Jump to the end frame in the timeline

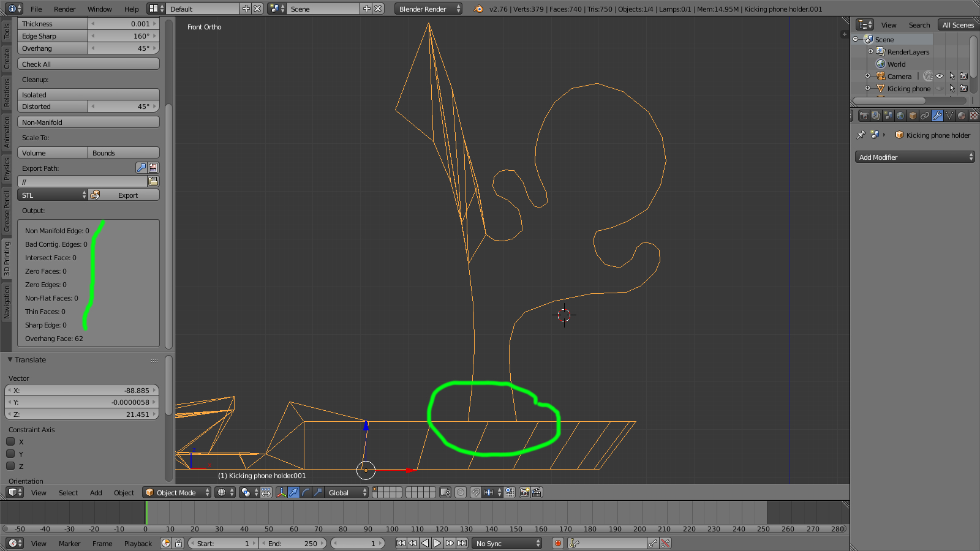(462, 543)
